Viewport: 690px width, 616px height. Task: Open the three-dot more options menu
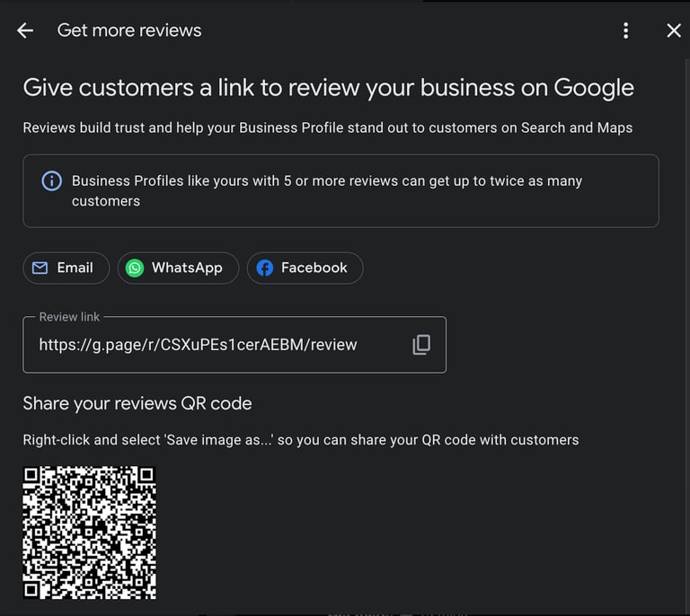625,31
